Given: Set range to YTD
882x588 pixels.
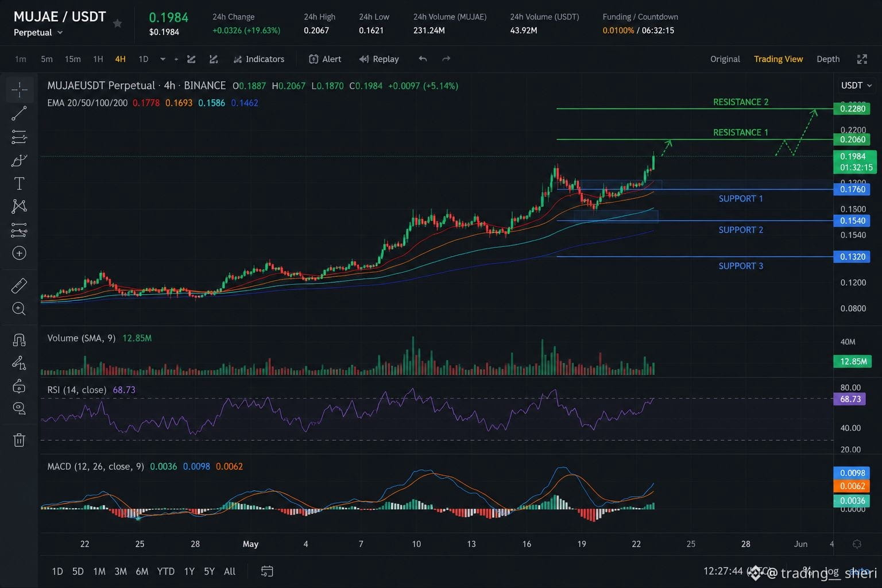Looking at the screenshot, I should click(x=166, y=571).
